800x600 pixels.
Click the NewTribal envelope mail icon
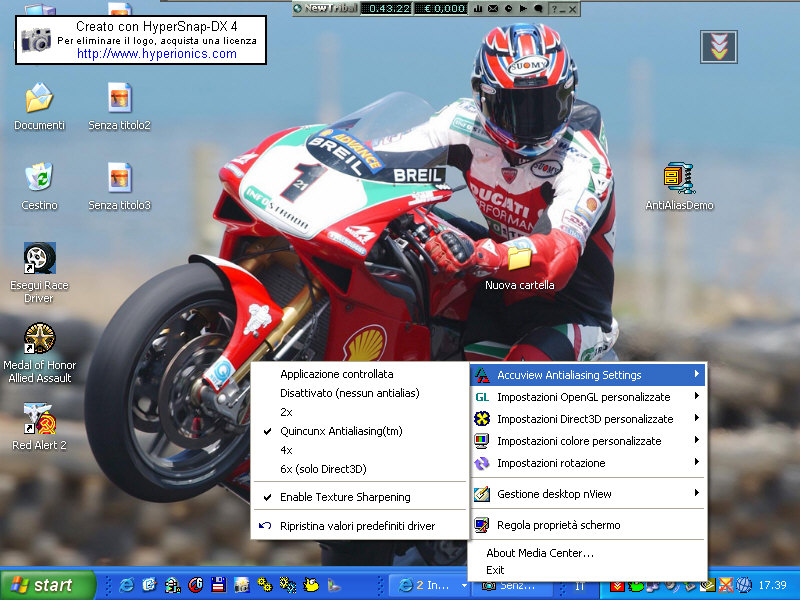[x=493, y=9]
